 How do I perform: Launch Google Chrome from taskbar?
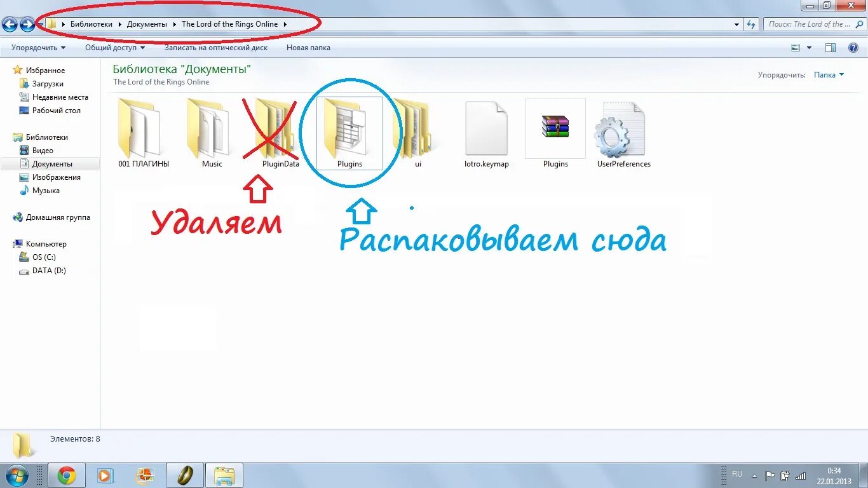66,475
